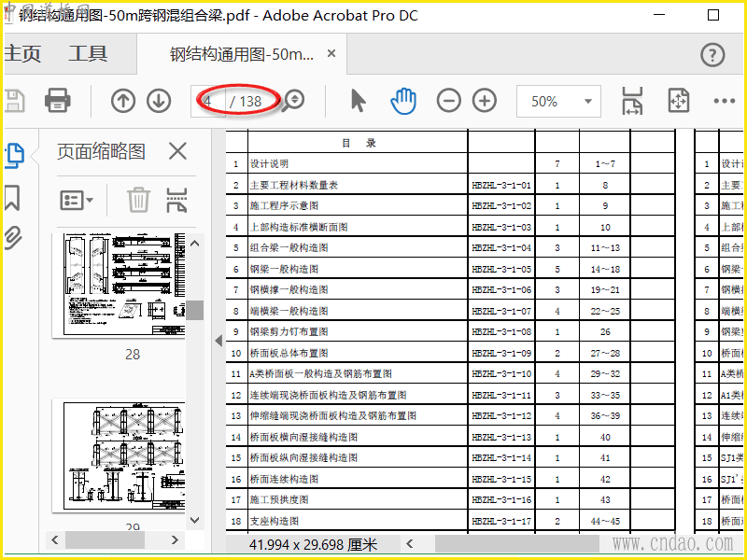Image resolution: width=747 pixels, height=560 pixels.
Task: Click thumbnail panel scroll down arrow
Action: point(194,520)
